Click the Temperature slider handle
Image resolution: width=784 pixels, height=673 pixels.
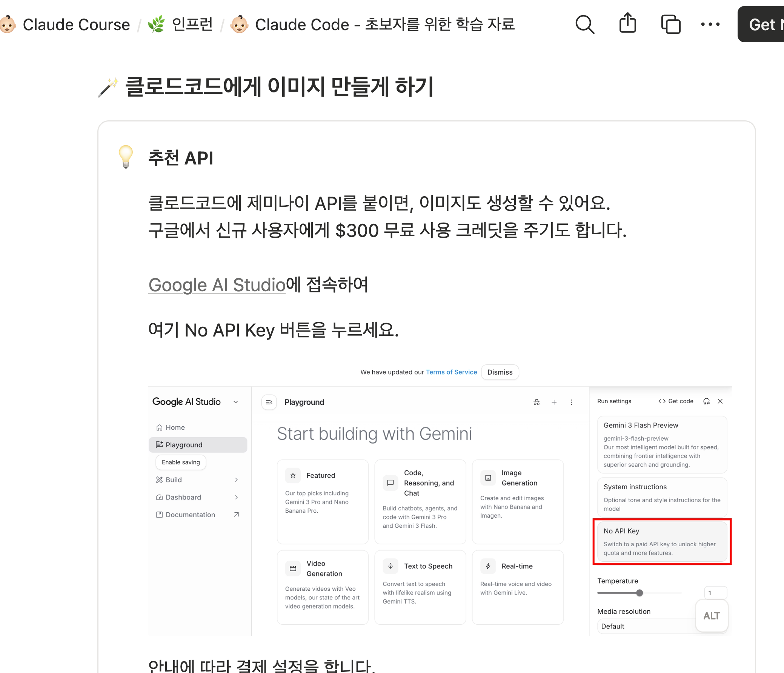point(639,593)
